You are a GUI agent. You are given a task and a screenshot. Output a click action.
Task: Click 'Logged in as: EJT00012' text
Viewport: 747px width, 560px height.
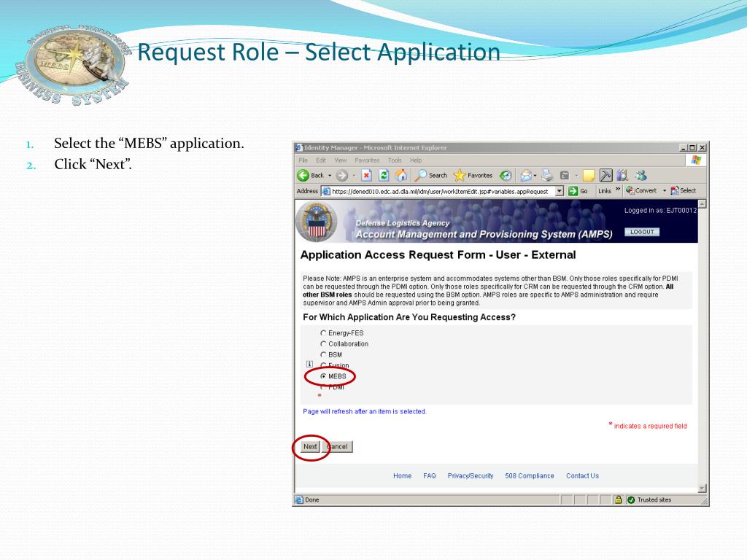(660, 211)
